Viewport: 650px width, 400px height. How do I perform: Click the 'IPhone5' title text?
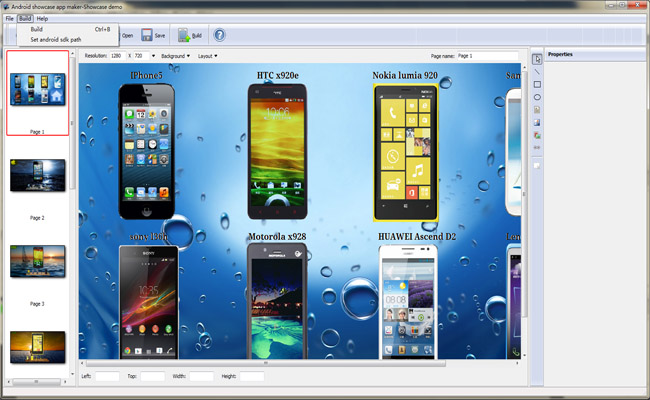coord(146,75)
